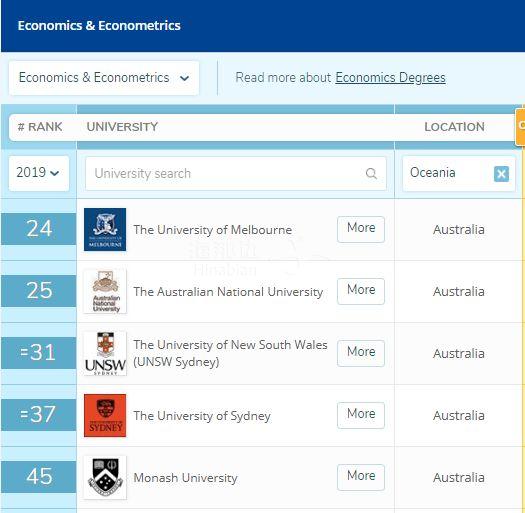This screenshot has height=513, width=525.
Task: Click More for Australian National University
Action: pyautogui.click(x=361, y=291)
